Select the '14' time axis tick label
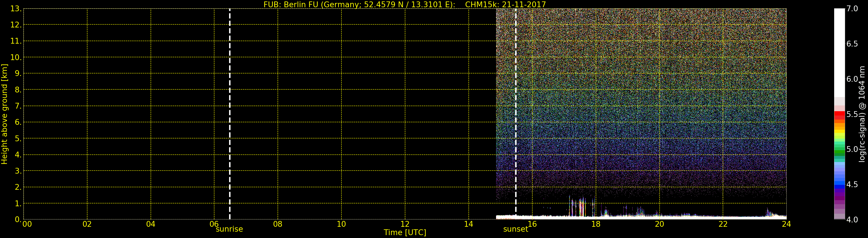Screen dimensions: 868x238 (x=469, y=224)
